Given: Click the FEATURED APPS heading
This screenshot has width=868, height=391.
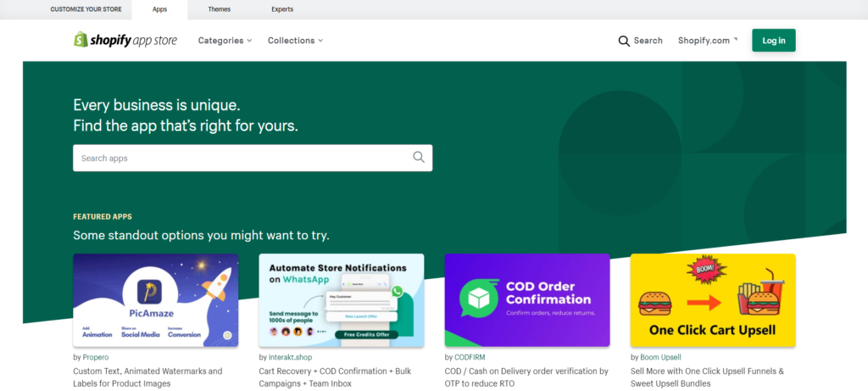Looking at the screenshot, I should [103, 216].
